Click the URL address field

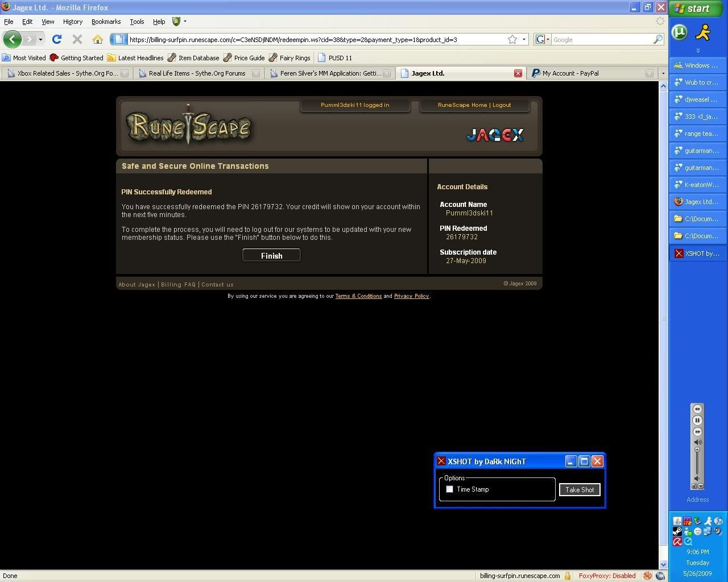pyautogui.click(x=316, y=39)
